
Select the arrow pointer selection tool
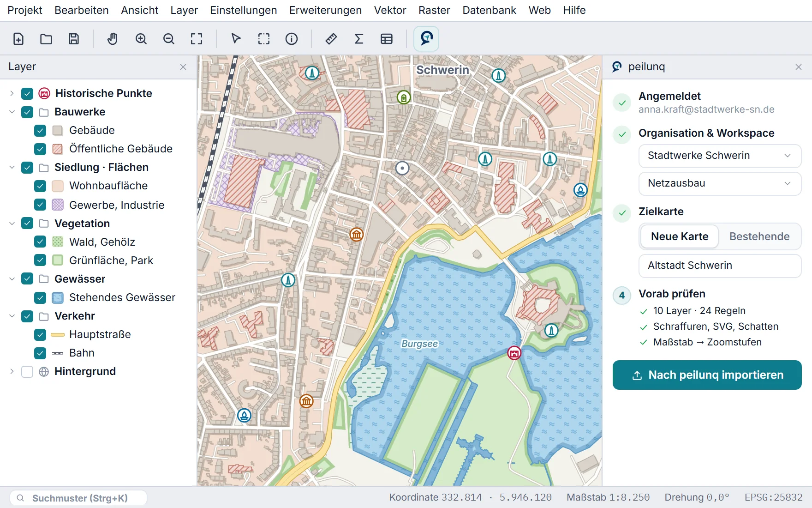[236, 39]
